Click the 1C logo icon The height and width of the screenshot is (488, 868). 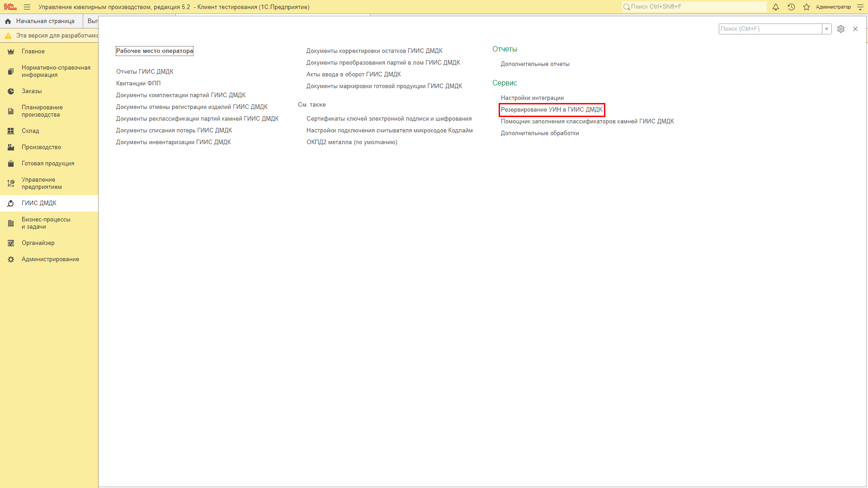[x=10, y=7]
